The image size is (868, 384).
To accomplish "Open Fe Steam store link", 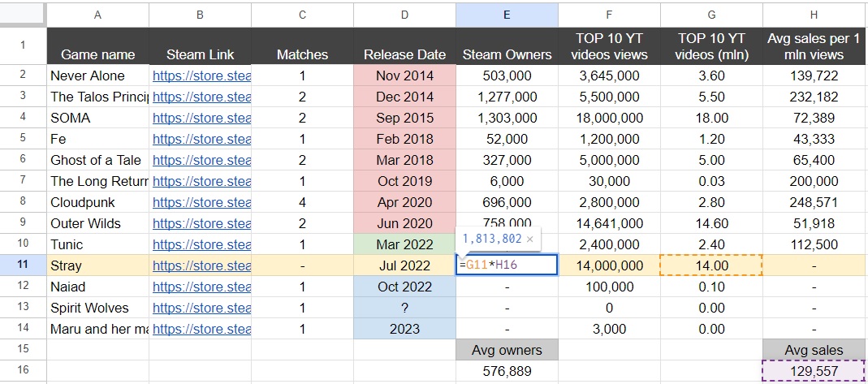I will 201,139.
